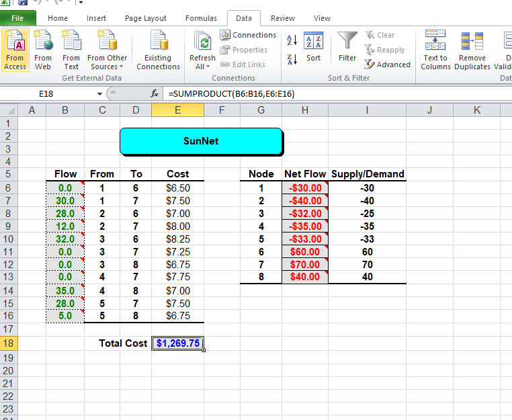Click Remove Duplicates

pyautogui.click(x=472, y=50)
